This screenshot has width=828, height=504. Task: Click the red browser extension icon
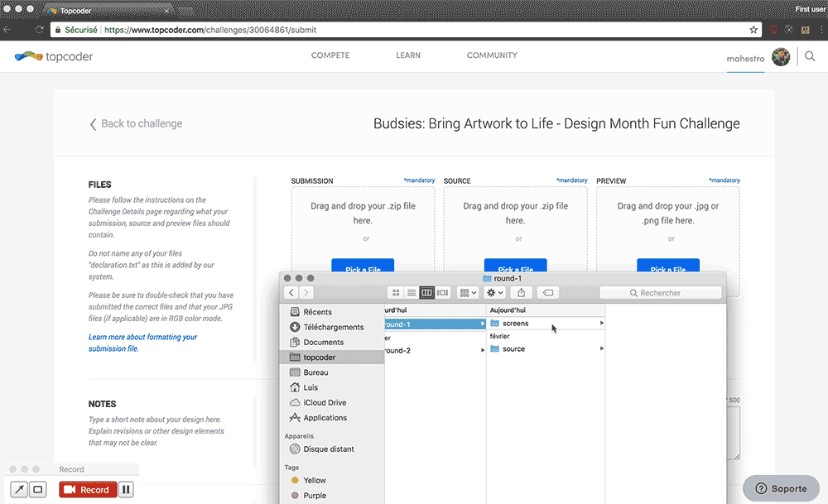coord(773,30)
